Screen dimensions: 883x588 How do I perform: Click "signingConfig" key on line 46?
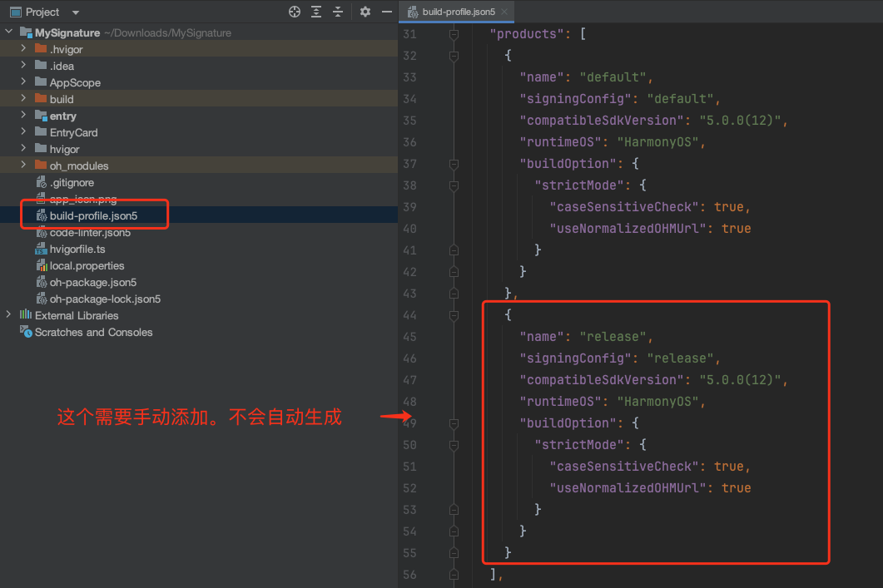pos(576,358)
